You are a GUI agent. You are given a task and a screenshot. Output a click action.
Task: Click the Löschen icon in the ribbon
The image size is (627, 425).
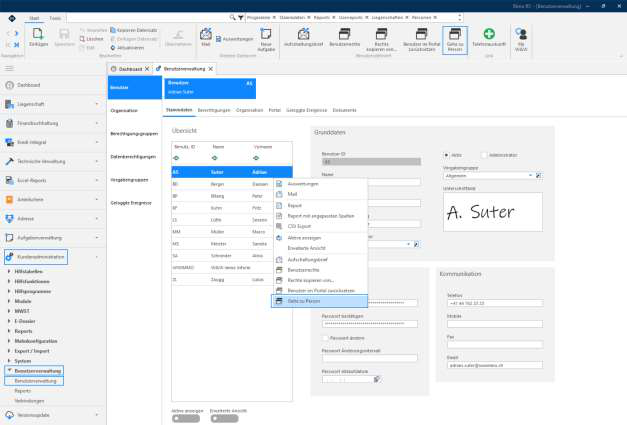point(82,39)
